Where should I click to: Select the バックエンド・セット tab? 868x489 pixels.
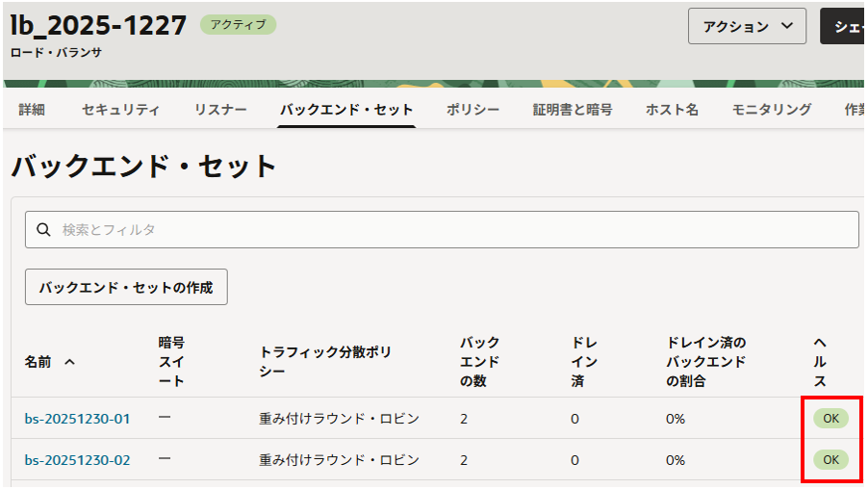[346, 110]
